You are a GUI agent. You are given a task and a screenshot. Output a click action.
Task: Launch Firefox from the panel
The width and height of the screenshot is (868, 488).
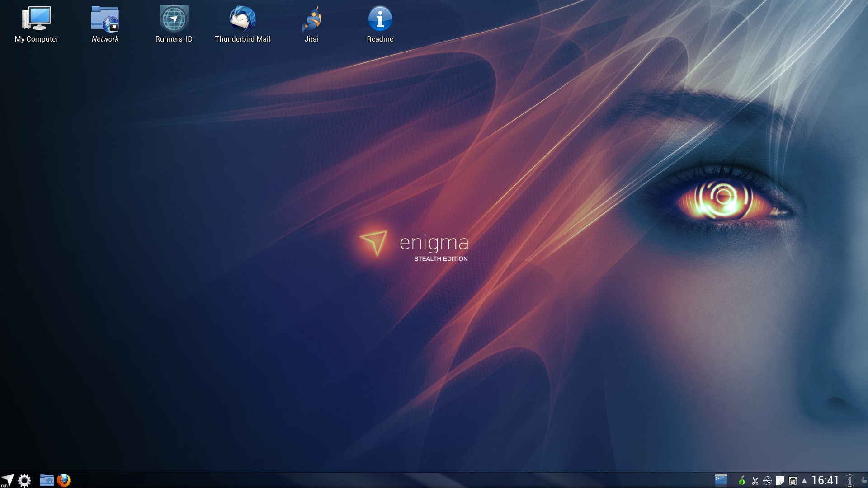[64, 480]
